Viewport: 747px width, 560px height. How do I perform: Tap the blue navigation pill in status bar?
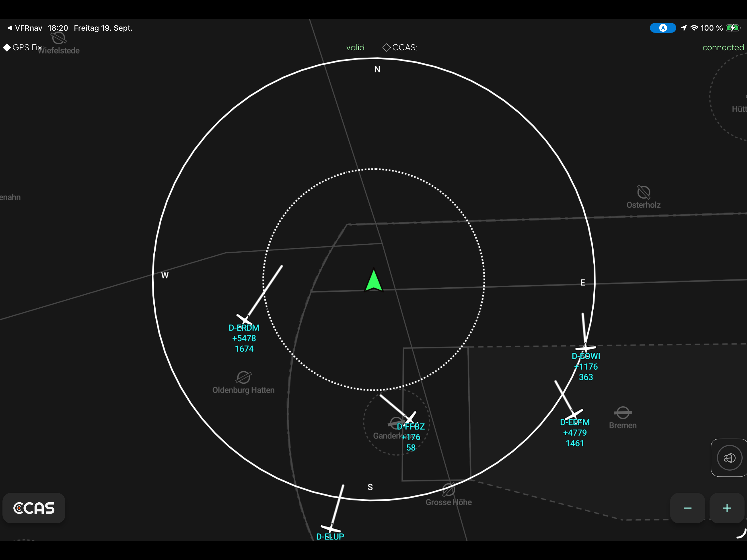click(x=663, y=28)
